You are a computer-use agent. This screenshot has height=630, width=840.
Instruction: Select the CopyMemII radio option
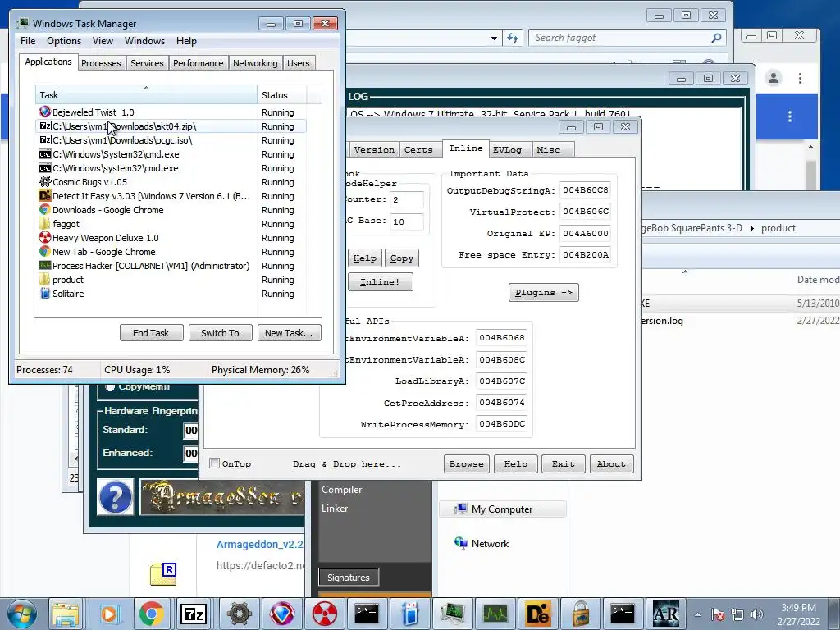click(110, 386)
